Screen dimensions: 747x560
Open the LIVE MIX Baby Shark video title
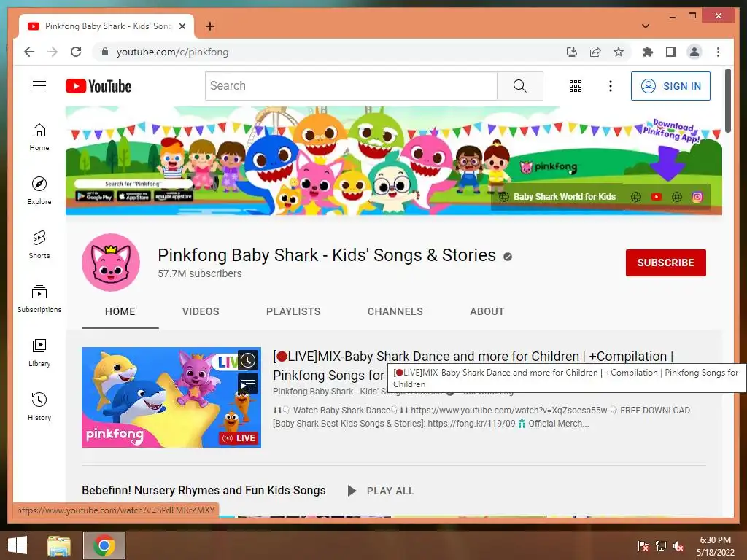click(x=473, y=365)
